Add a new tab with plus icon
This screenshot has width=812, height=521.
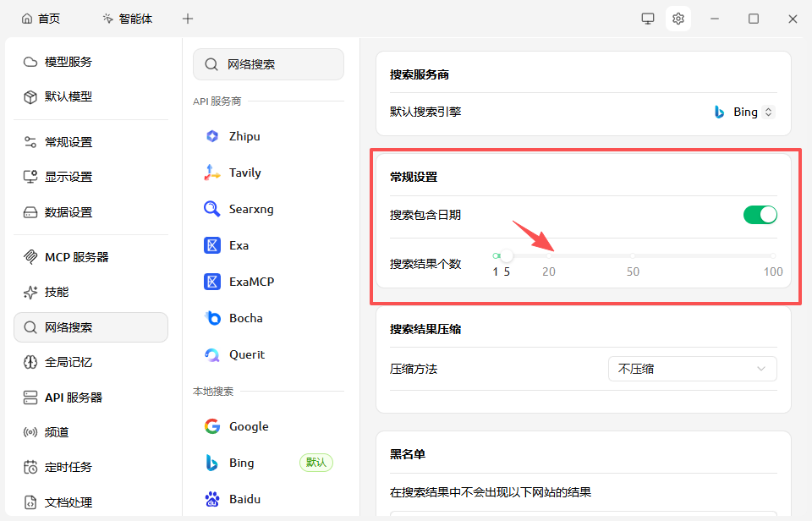click(188, 19)
